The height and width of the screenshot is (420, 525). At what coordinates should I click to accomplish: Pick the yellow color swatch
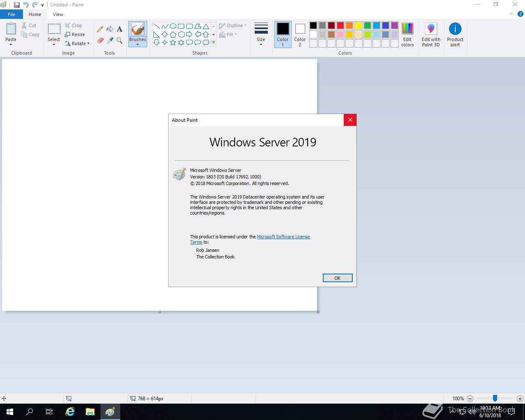pos(358,25)
